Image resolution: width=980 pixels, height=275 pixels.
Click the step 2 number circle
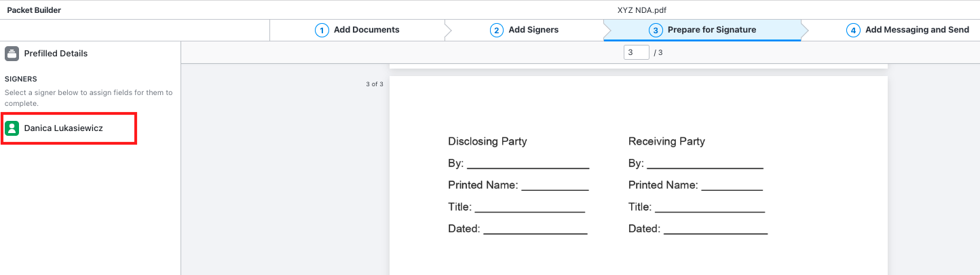point(497,30)
